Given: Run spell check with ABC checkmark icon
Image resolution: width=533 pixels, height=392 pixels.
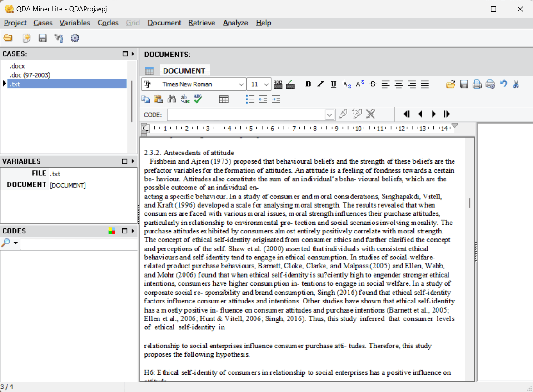Looking at the screenshot, I should click(x=198, y=99).
